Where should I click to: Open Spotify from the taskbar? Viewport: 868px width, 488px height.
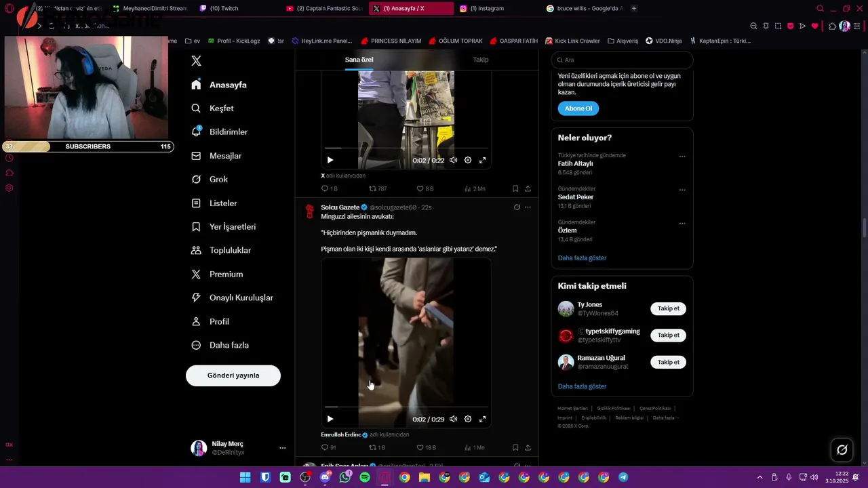click(x=365, y=477)
